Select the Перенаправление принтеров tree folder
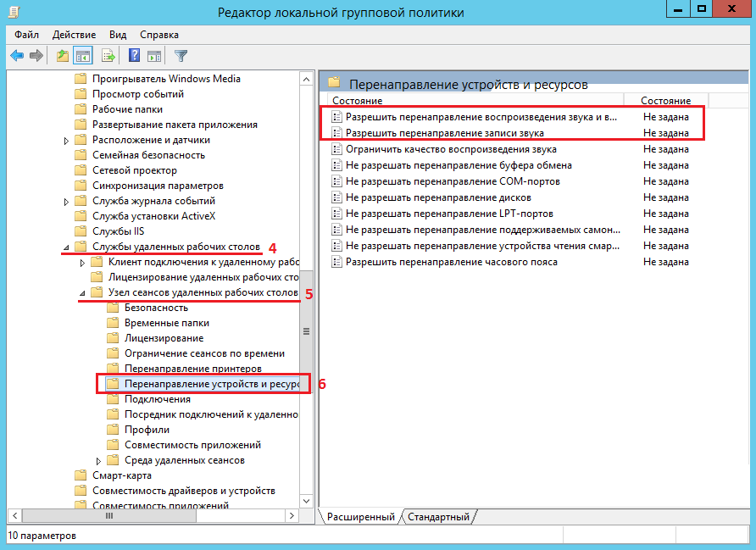This screenshot has height=550, width=756. [192, 369]
